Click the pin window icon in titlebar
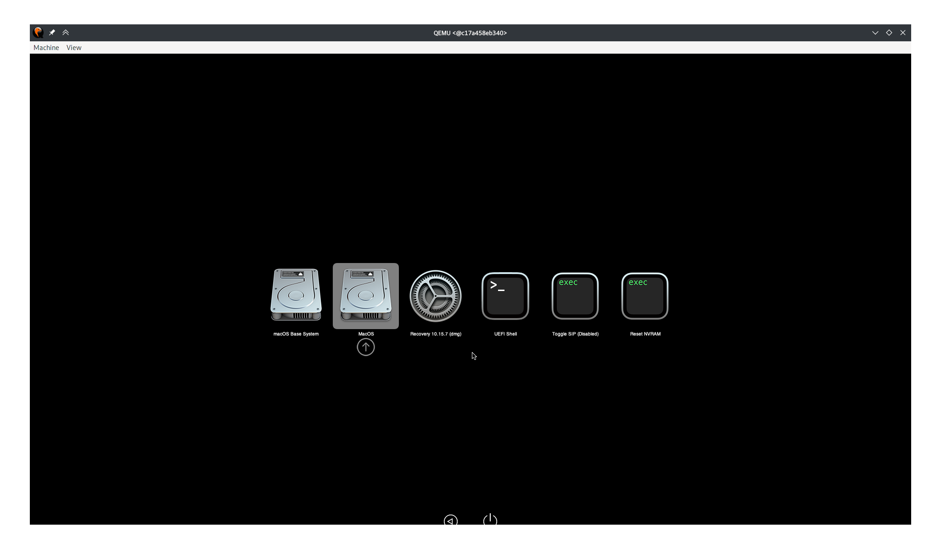 (x=52, y=33)
